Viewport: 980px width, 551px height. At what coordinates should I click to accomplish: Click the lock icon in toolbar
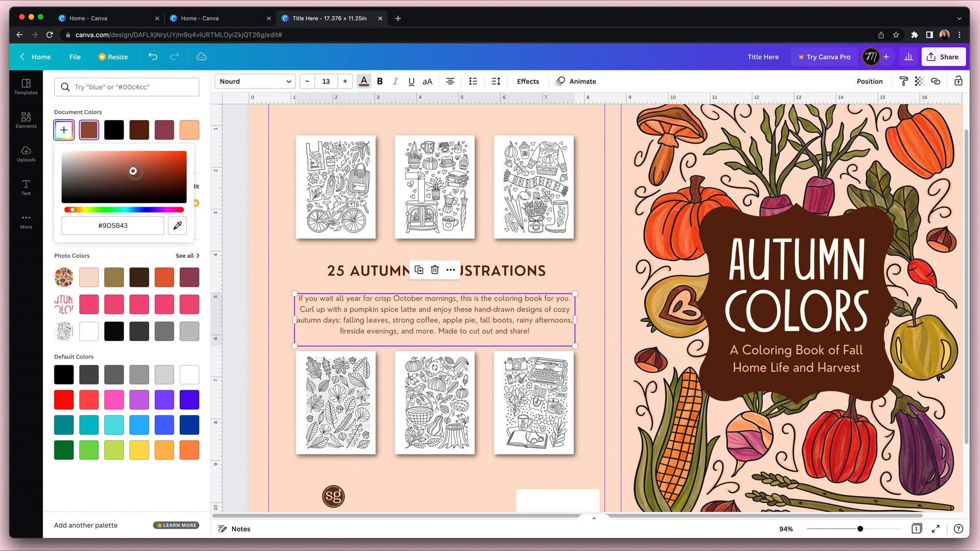tap(958, 81)
